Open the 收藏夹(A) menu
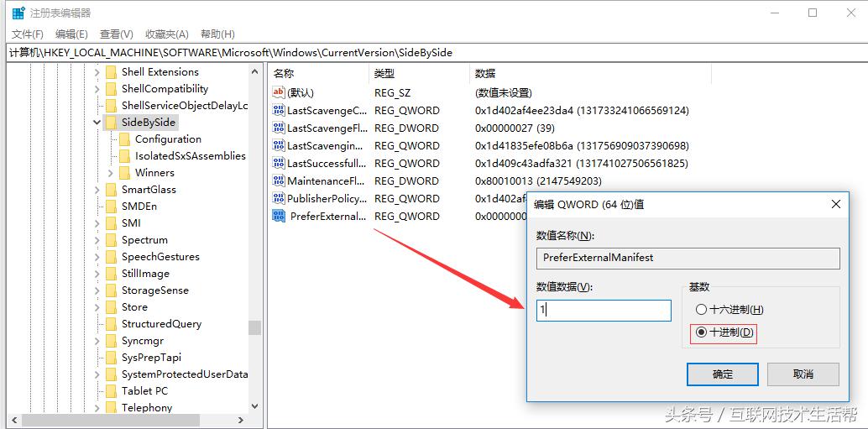The width and height of the screenshot is (868, 429). [166, 34]
